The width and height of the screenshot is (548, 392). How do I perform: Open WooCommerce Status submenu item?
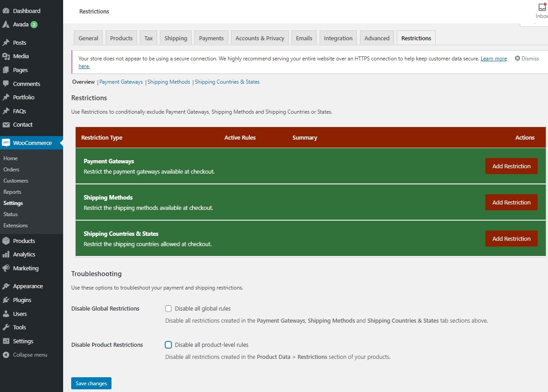pos(10,214)
